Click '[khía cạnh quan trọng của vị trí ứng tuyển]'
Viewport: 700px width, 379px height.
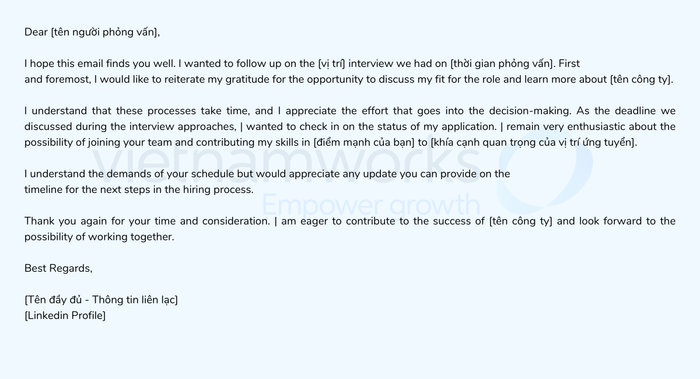[533, 142]
